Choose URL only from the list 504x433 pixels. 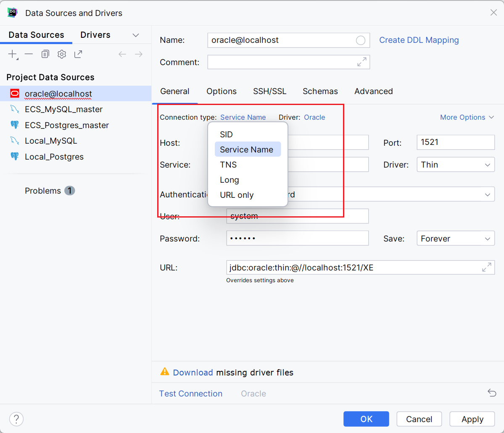pos(248,194)
